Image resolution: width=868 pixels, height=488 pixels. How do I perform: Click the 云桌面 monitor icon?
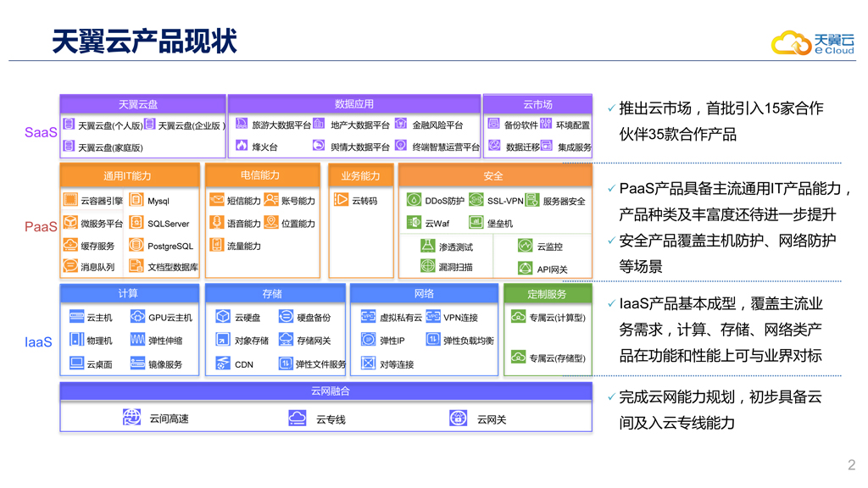(x=76, y=363)
